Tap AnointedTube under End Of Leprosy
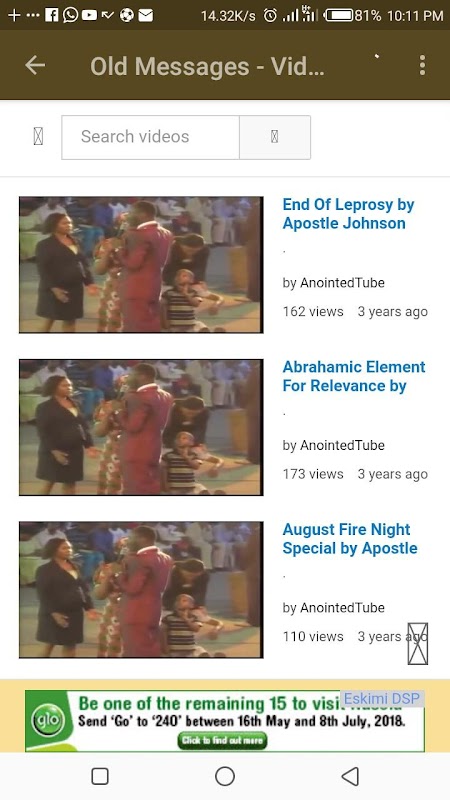 (342, 283)
